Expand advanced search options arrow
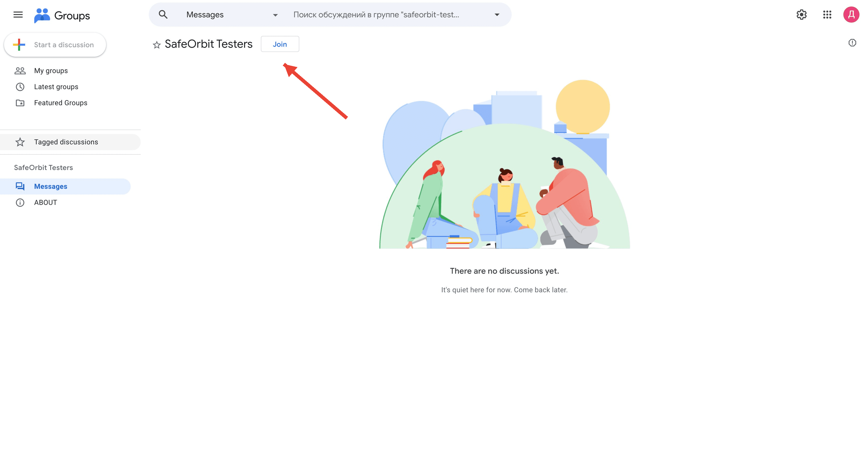Viewport: 868px width, 467px height. [497, 15]
